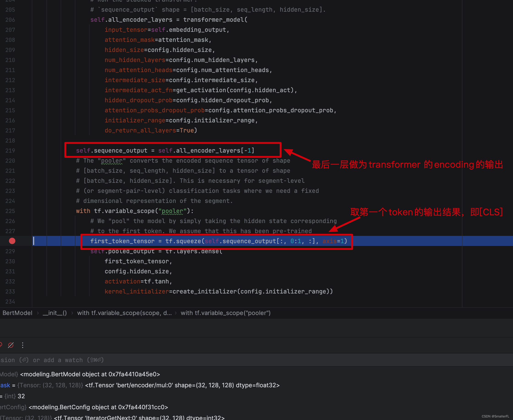This screenshot has width=513, height=420.
Task: Click the self.pooled_output dense layer line
Action: (156, 252)
